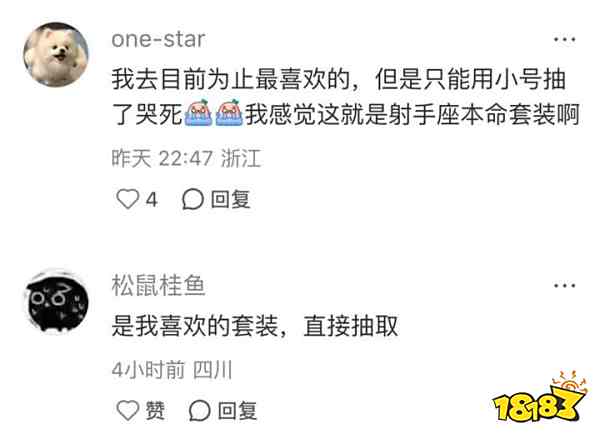Select comment text 是我喜欢的套装，直接抽取
This screenshot has width=600, height=439.
255,326
